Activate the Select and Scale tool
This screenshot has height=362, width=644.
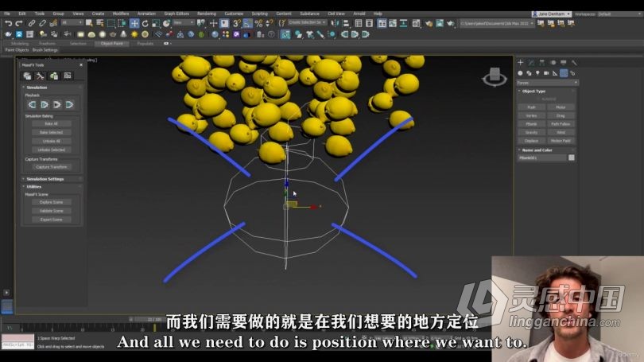(156, 23)
